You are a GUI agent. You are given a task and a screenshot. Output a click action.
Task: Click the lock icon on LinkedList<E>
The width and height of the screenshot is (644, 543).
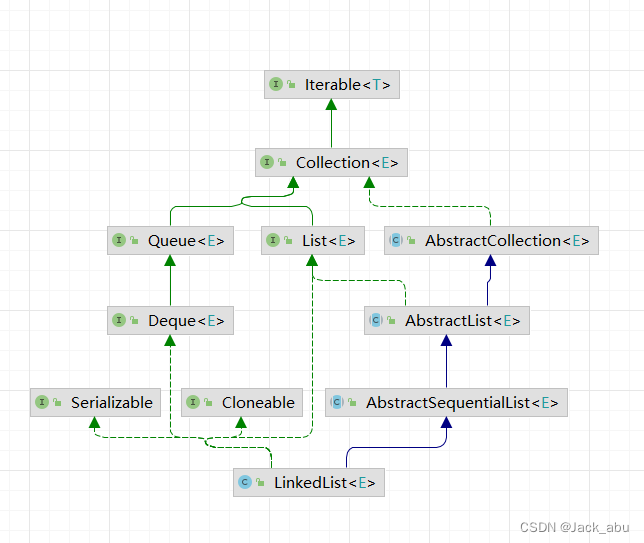(260, 482)
